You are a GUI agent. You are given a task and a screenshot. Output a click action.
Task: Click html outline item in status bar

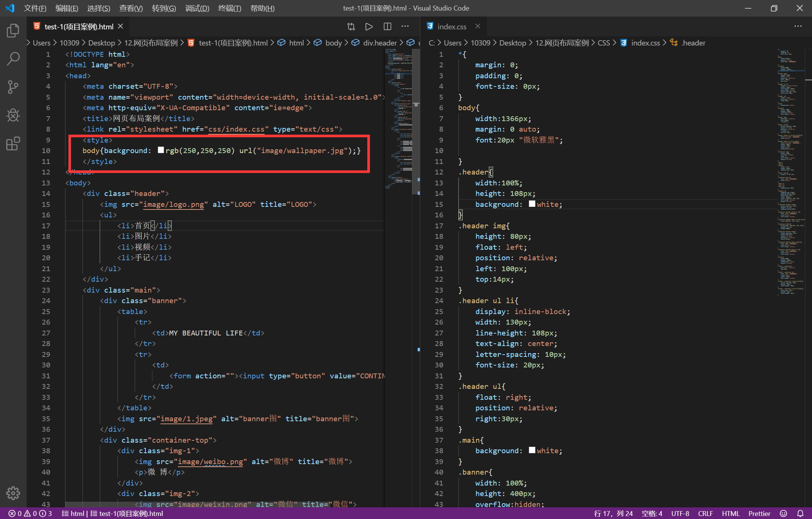pos(73,513)
